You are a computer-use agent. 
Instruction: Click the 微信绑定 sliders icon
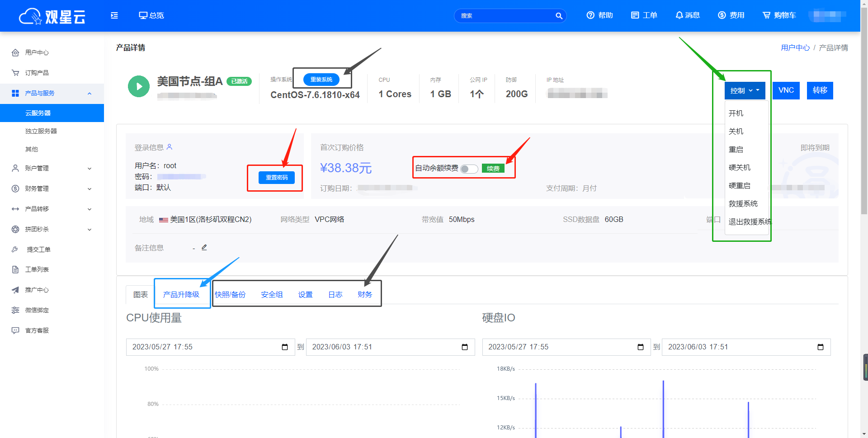[x=15, y=310]
